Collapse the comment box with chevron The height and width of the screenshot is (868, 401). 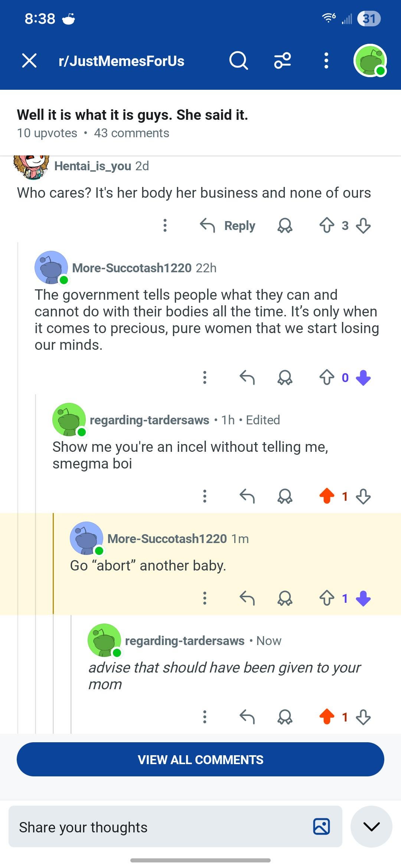(x=371, y=827)
